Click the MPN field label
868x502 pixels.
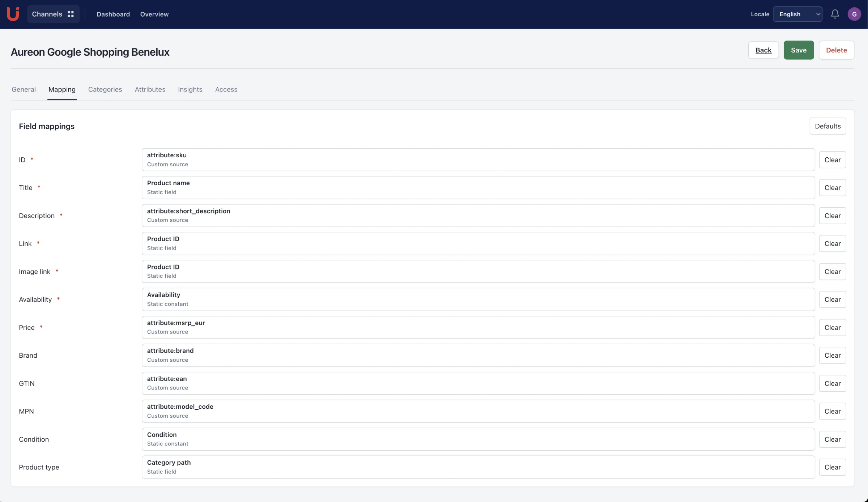(x=26, y=411)
